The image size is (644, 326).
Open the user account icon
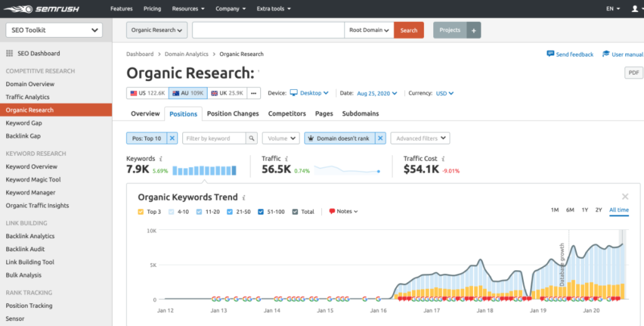pyautogui.click(x=635, y=9)
